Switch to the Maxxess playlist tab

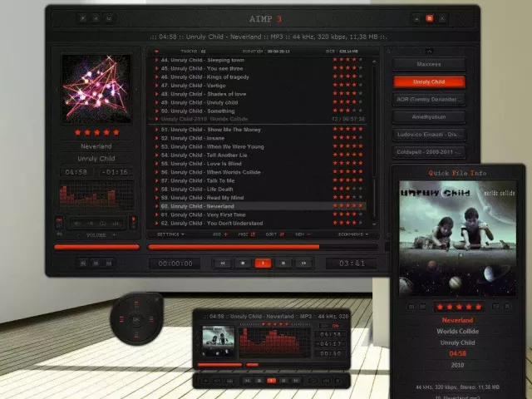click(430, 64)
